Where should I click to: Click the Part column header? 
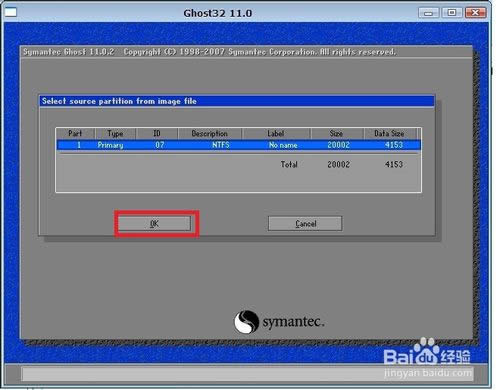[x=75, y=134]
